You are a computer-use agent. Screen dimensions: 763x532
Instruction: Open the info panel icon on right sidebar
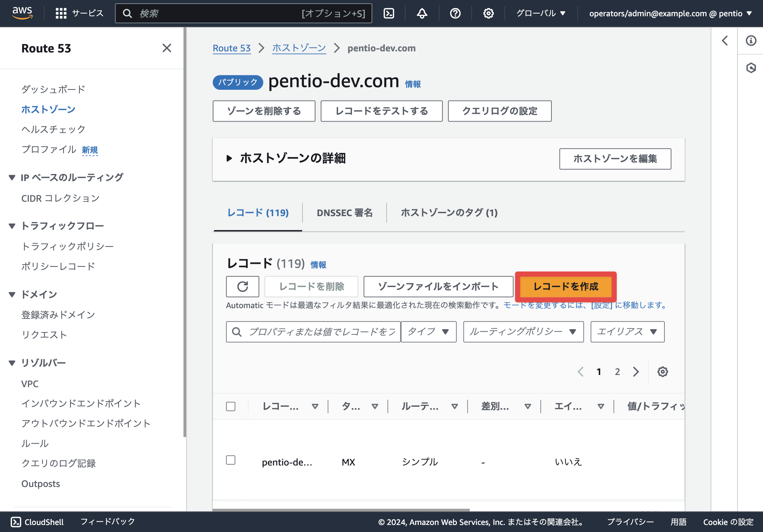click(751, 41)
